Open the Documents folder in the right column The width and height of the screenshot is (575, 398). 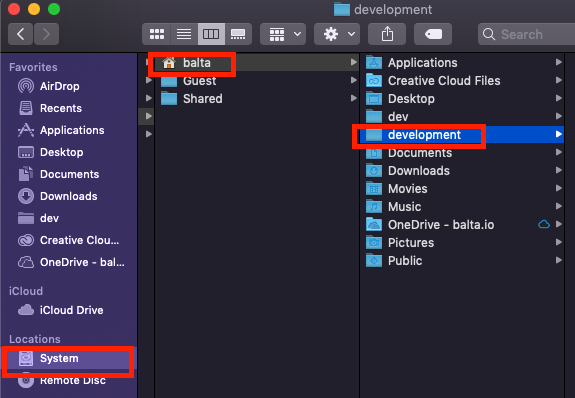pyautogui.click(x=462, y=153)
